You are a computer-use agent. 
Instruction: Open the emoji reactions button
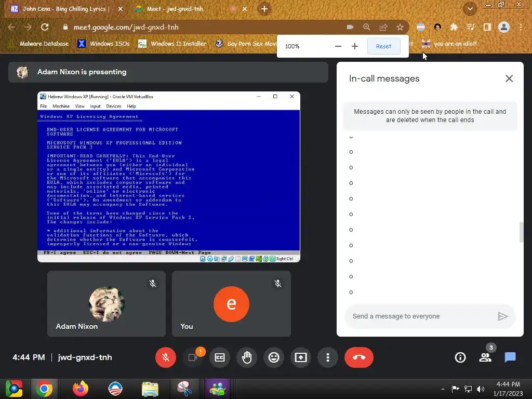tap(274, 357)
